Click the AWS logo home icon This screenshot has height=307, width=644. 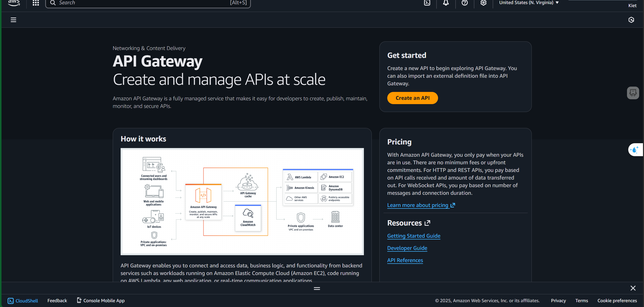click(x=14, y=3)
